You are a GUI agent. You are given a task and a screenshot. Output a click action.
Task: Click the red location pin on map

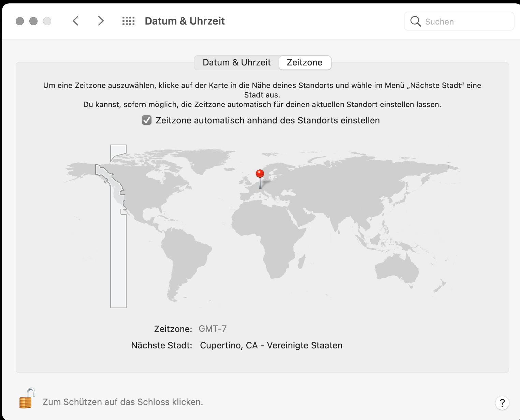[x=260, y=179]
